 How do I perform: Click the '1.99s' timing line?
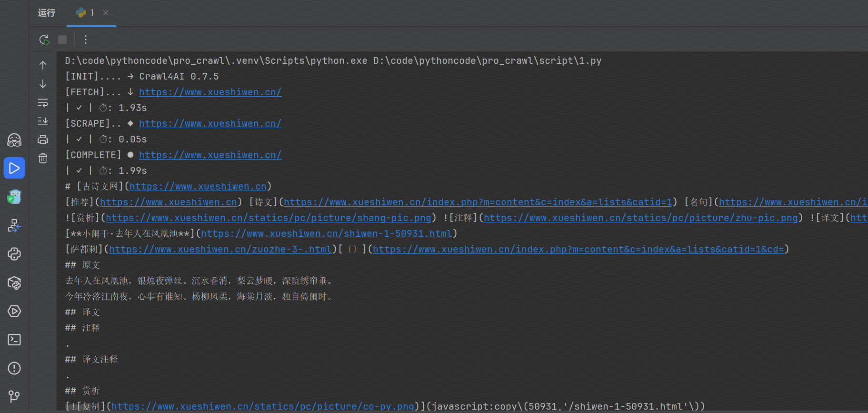pyautogui.click(x=106, y=171)
